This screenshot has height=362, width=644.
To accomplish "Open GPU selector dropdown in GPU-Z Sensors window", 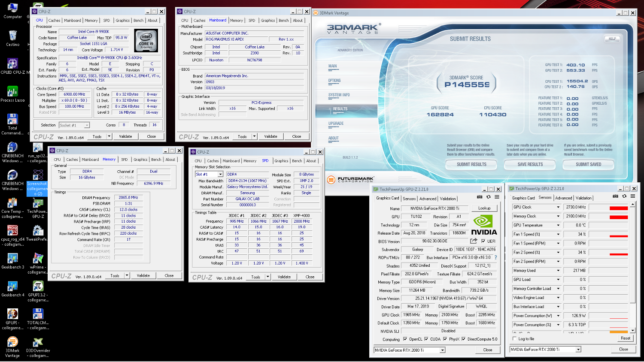I will coord(578,349).
